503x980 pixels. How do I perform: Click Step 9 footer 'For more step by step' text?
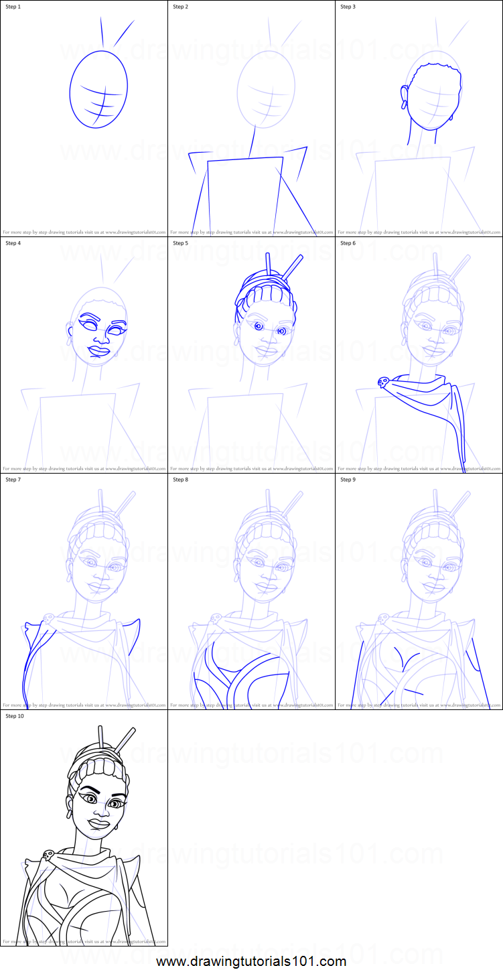coord(419,705)
